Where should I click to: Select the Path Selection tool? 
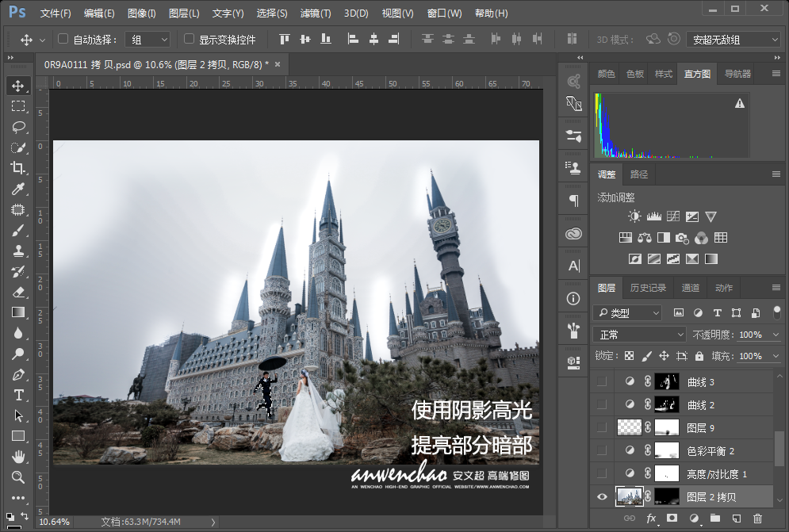click(x=18, y=415)
